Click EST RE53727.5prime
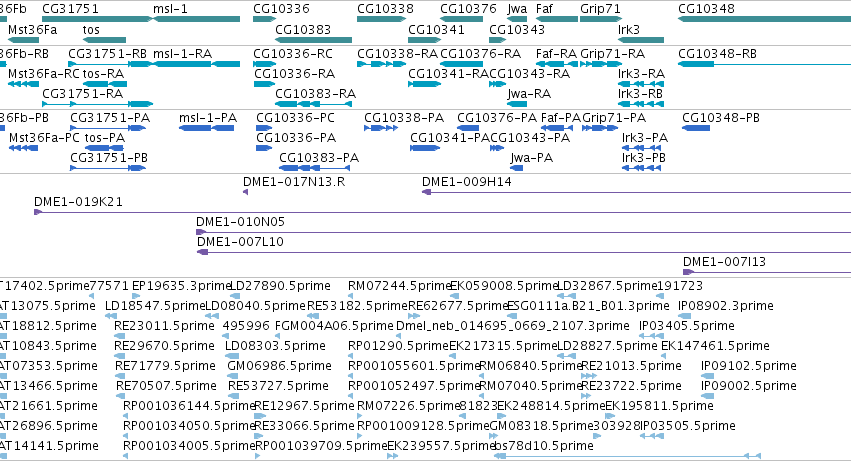This screenshot has width=851, height=461. click(x=278, y=387)
